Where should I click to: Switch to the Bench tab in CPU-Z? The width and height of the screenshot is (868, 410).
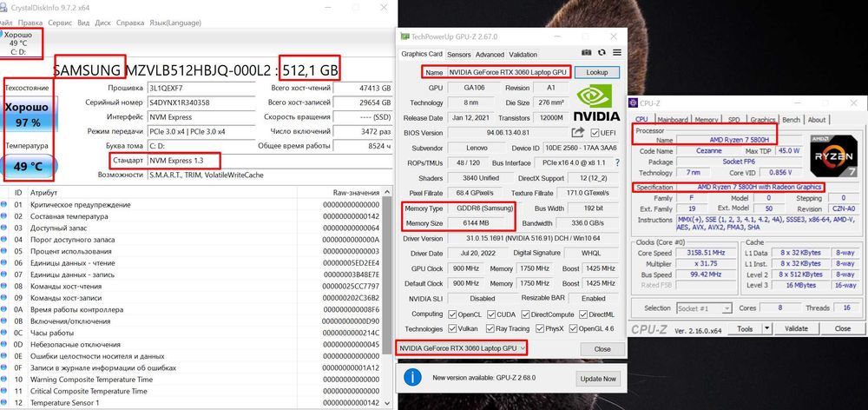[x=791, y=120]
